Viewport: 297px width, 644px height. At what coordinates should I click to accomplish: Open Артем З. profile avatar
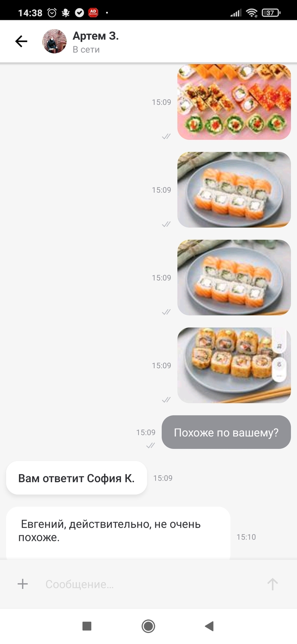tap(54, 41)
